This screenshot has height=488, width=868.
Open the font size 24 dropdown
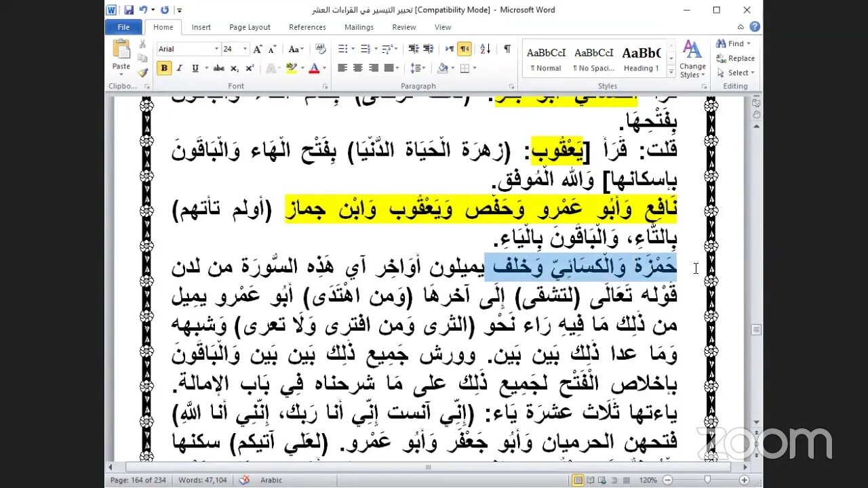(245, 49)
